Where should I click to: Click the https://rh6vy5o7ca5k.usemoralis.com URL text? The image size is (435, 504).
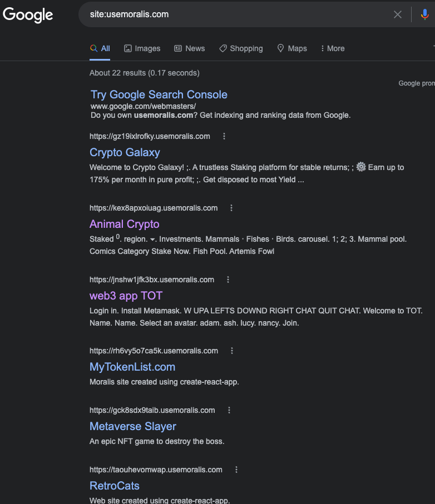[154, 351]
